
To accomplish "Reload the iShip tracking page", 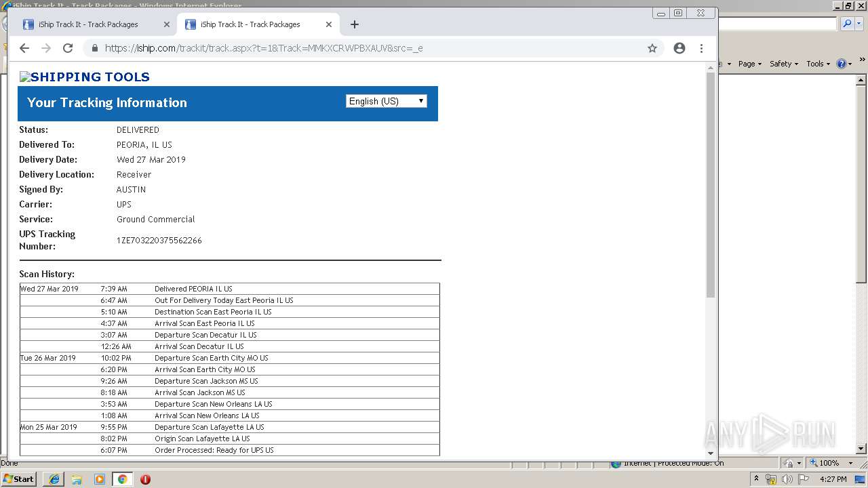I will click(x=68, y=48).
